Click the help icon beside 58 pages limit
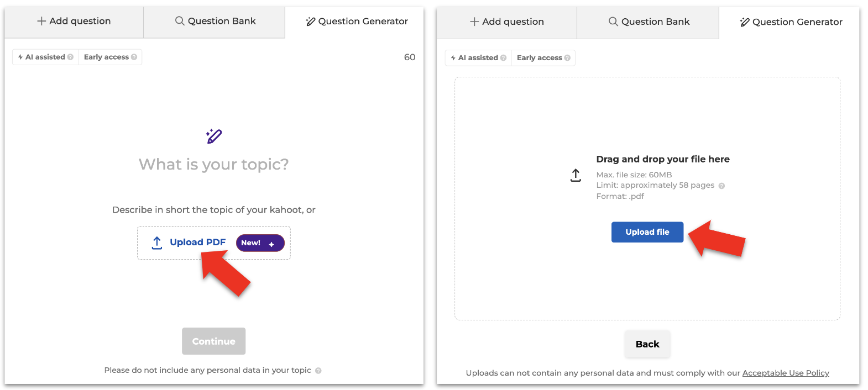 721,186
